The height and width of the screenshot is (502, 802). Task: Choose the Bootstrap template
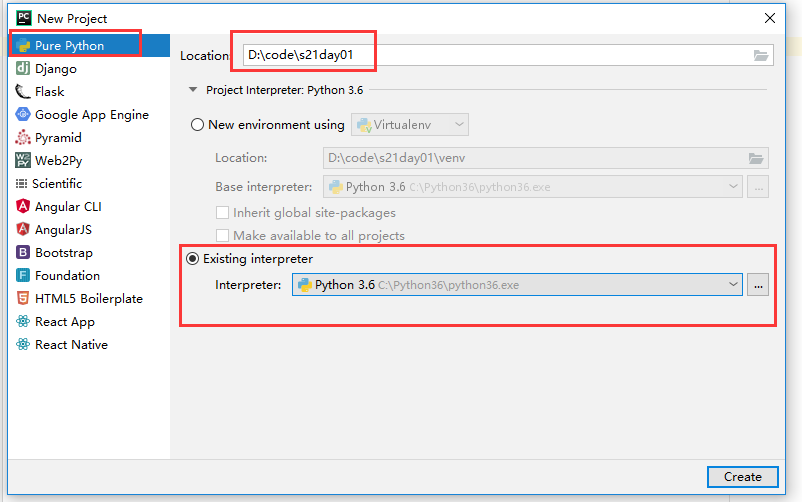[x=89, y=252]
